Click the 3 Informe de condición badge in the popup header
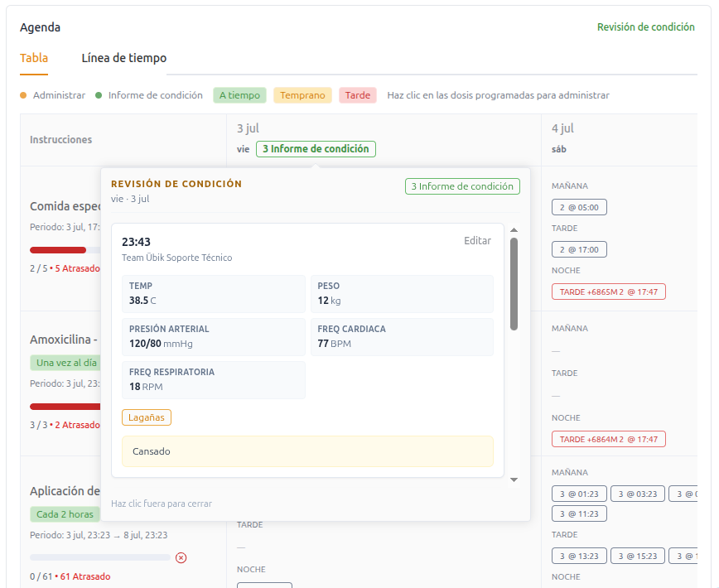 [x=462, y=186]
